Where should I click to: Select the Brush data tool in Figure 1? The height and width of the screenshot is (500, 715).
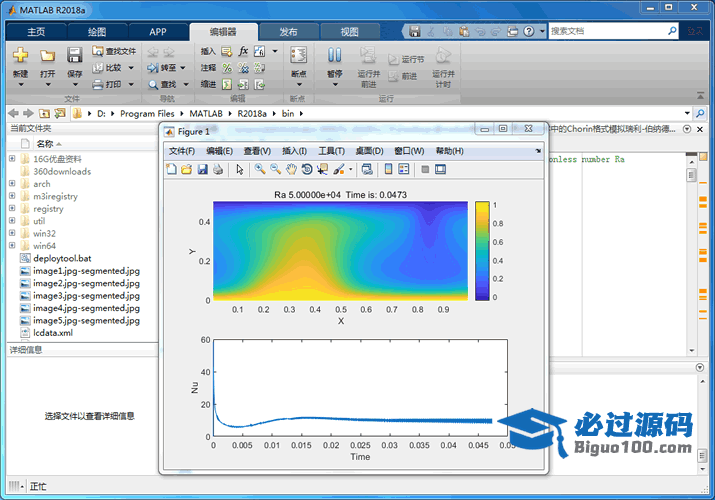(338, 170)
